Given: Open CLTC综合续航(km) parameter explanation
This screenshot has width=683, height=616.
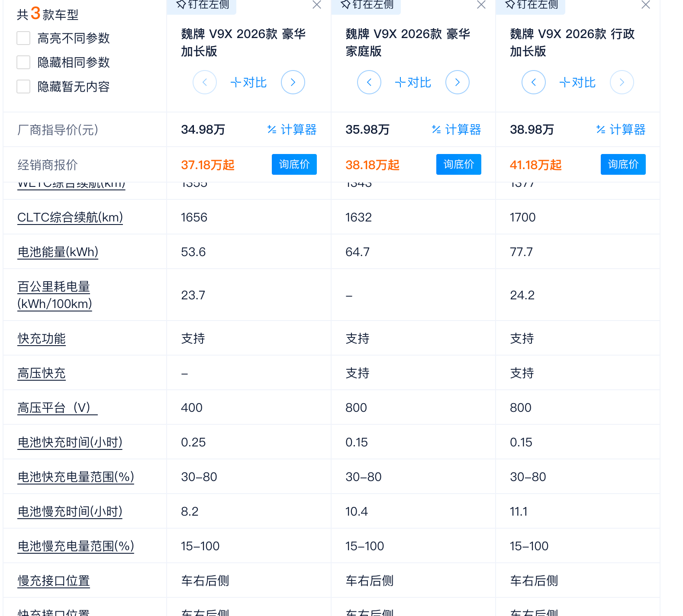Looking at the screenshot, I should tap(70, 217).
